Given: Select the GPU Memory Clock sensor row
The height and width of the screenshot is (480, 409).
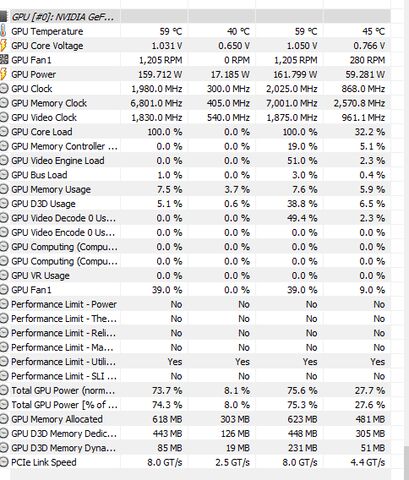Looking at the screenshot, I should coord(195,103).
